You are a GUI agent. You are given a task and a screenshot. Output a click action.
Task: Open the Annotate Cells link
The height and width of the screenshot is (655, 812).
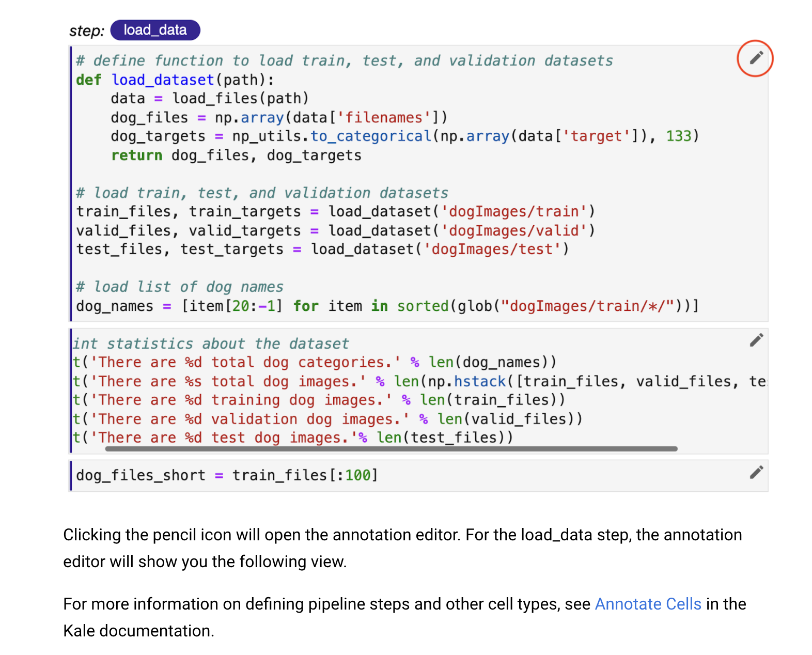[x=648, y=604]
